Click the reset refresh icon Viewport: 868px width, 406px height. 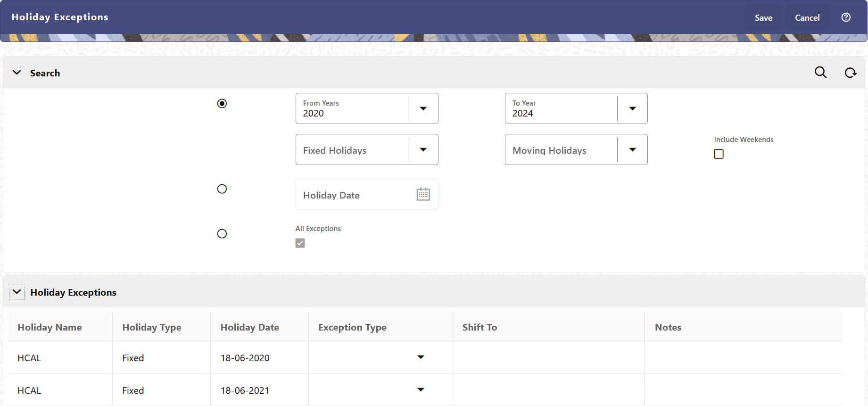850,73
